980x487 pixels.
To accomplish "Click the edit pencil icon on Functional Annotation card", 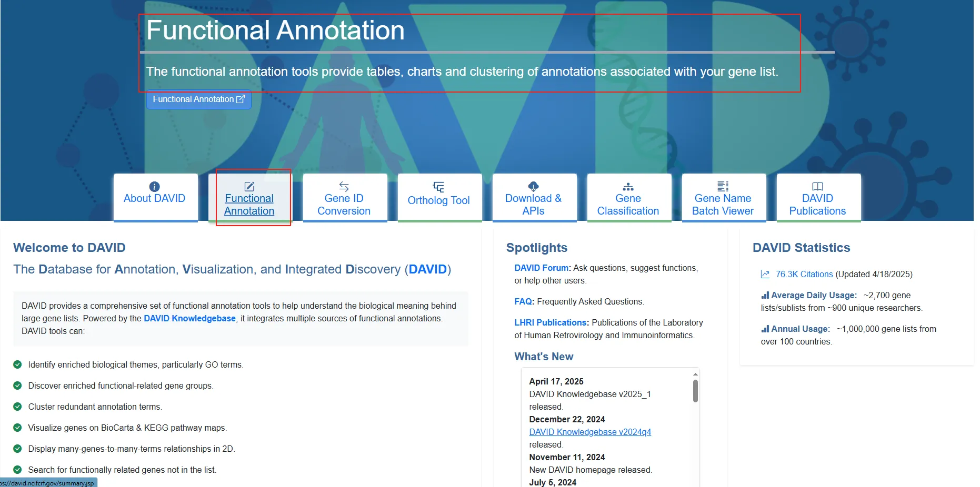I will [249, 187].
